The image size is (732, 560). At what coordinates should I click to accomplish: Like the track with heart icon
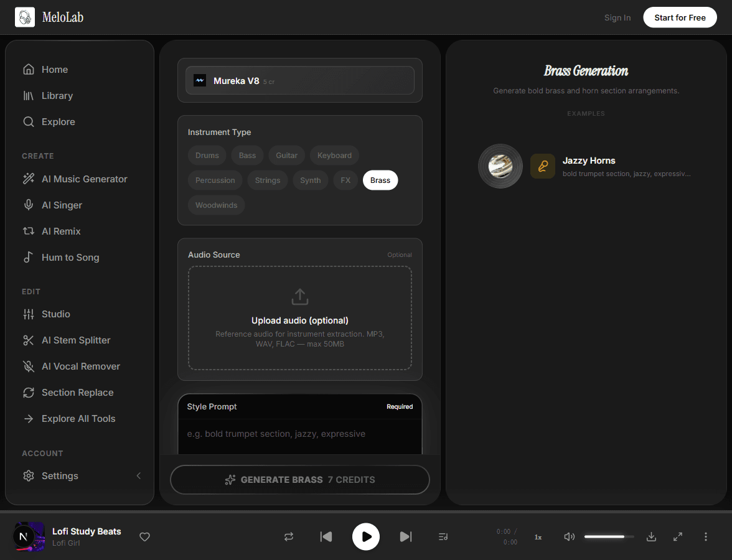[x=144, y=536]
